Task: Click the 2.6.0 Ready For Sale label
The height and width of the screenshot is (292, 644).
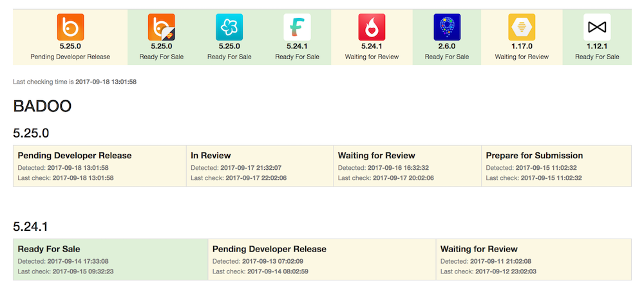Action: (447, 57)
